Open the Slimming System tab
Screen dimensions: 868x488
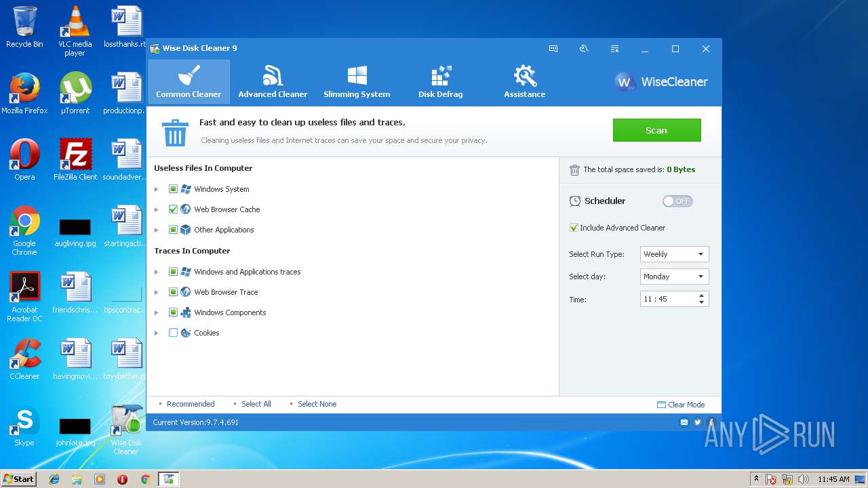357,81
